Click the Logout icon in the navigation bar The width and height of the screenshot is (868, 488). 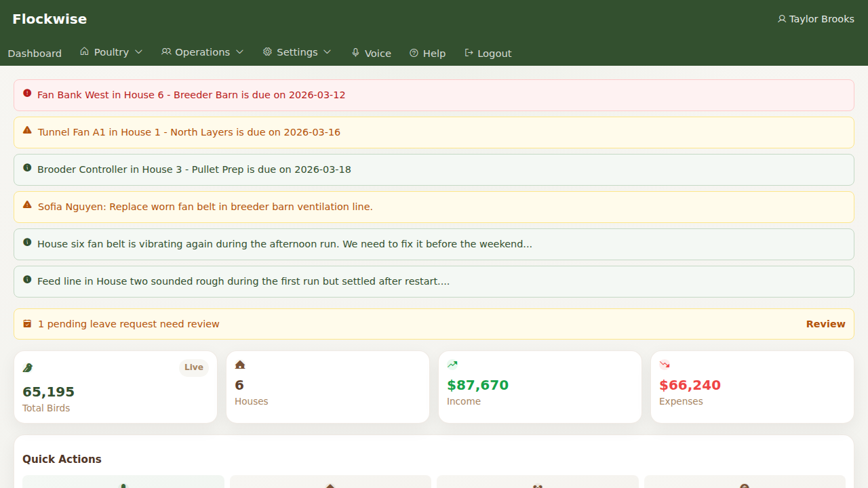pyautogui.click(x=469, y=52)
